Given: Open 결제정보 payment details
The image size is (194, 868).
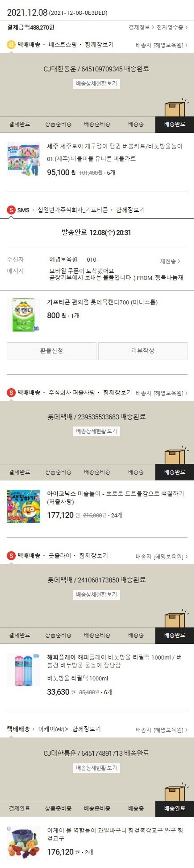Looking at the screenshot, I should [x=141, y=27].
